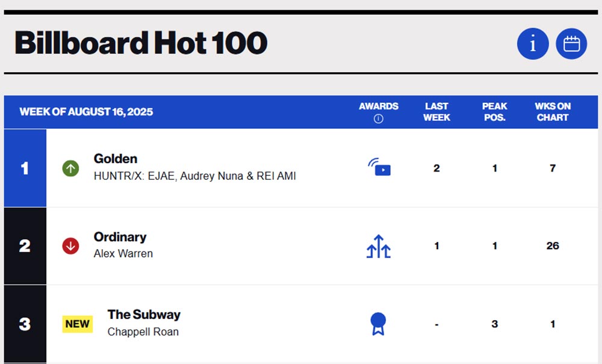
Task: Open the song title The Subway
Action: tap(144, 315)
